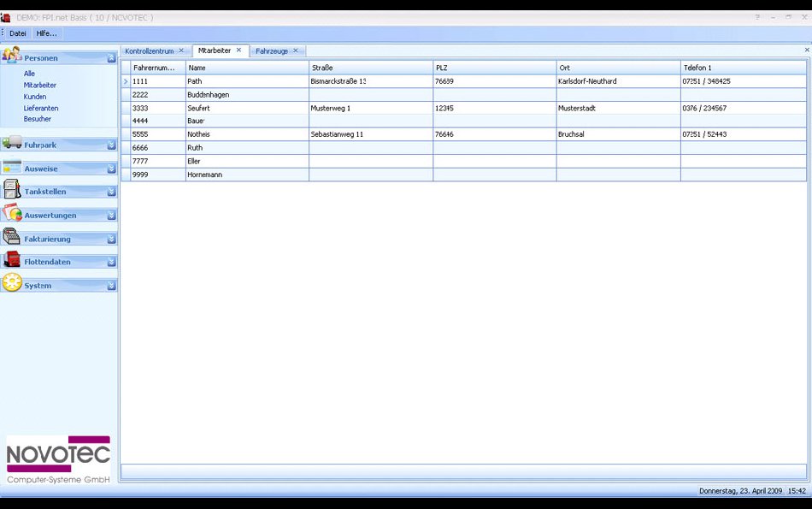Image resolution: width=812 pixels, height=509 pixels.
Task: Switch to the Kontrollzentrum tab
Action: click(x=150, y=51)
